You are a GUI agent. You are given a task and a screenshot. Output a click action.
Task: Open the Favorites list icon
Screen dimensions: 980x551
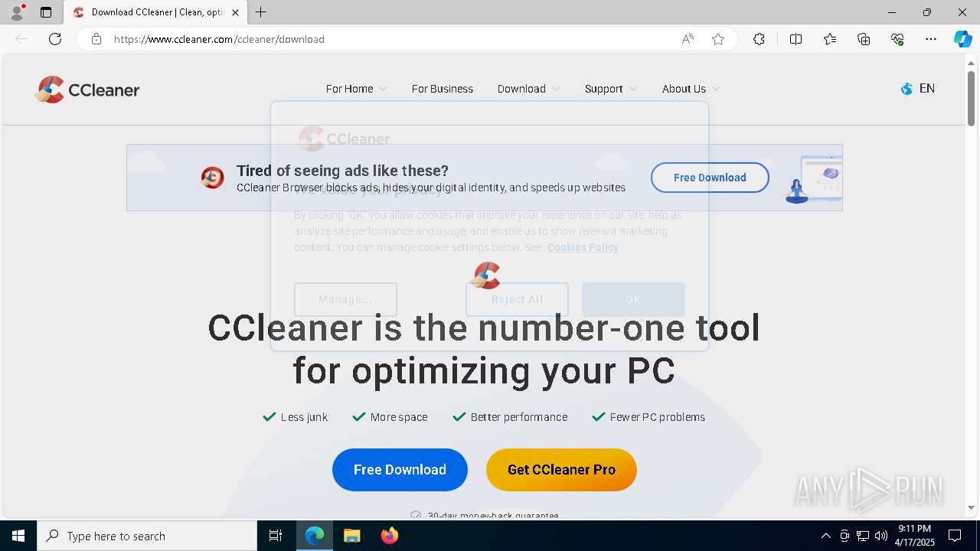pyautogui.click(x=830, y=39)
